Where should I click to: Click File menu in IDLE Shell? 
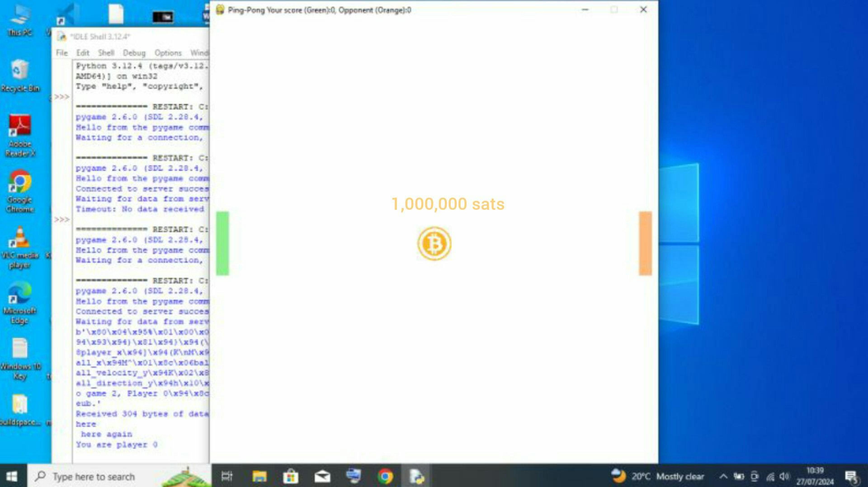point(61,52)
